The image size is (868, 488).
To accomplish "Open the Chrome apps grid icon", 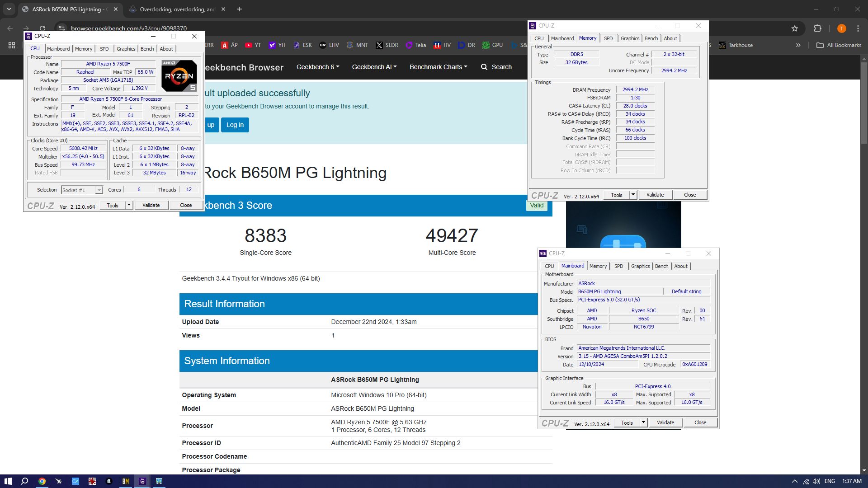I will (12, 45).
